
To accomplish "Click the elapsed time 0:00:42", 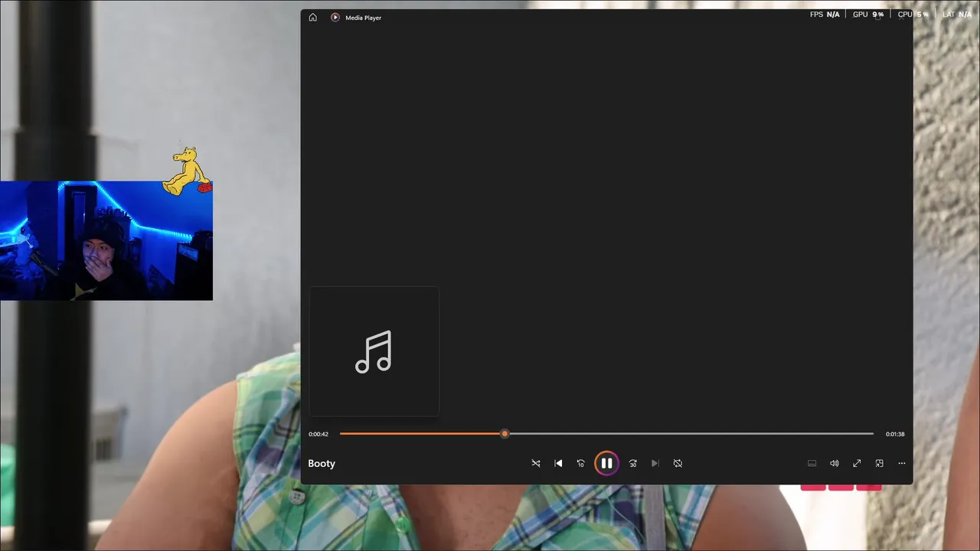I will click(318, 434).
